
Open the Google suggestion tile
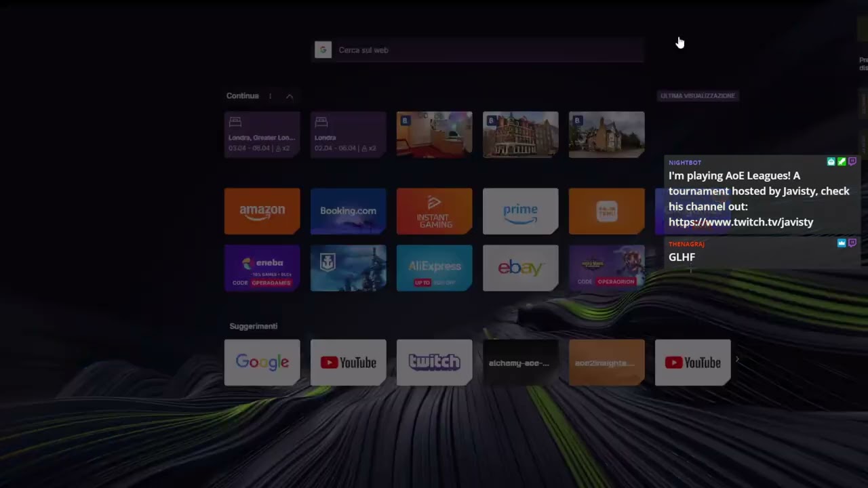(262, 363)
